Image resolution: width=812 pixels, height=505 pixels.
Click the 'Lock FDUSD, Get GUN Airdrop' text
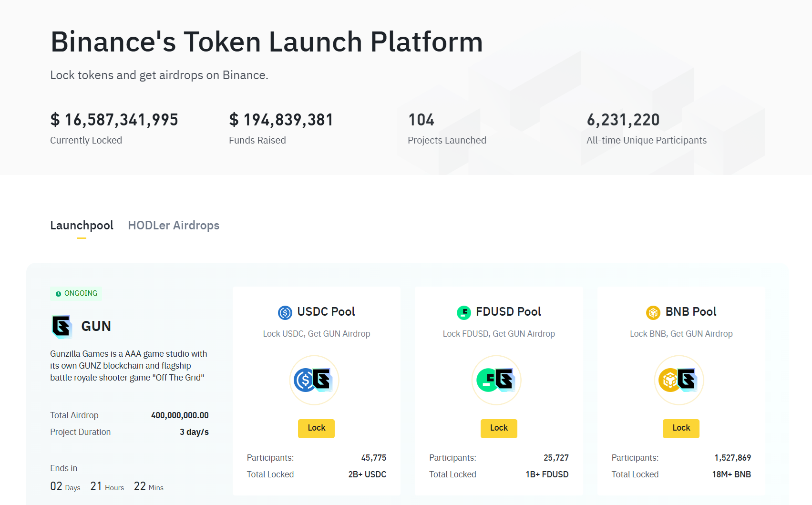point(499,334)
